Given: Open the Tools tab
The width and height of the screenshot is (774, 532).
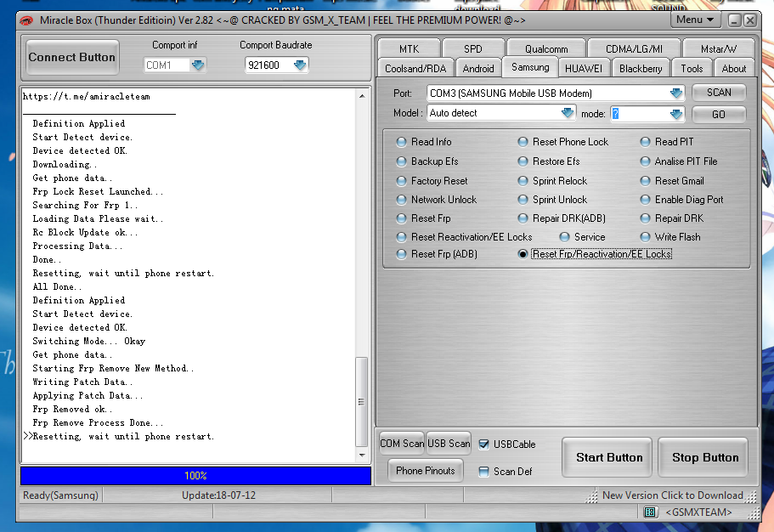Looking at the screenshot, I should tap(692, 69).
